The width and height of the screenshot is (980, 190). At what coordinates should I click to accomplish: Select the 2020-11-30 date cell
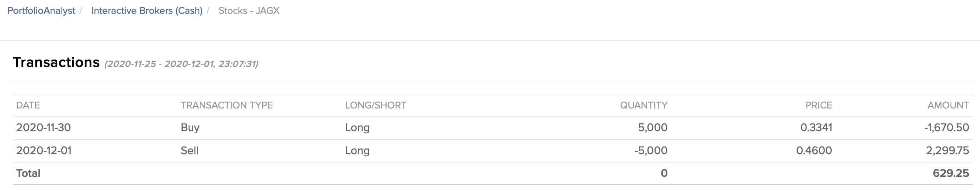(x=43, y=128)
